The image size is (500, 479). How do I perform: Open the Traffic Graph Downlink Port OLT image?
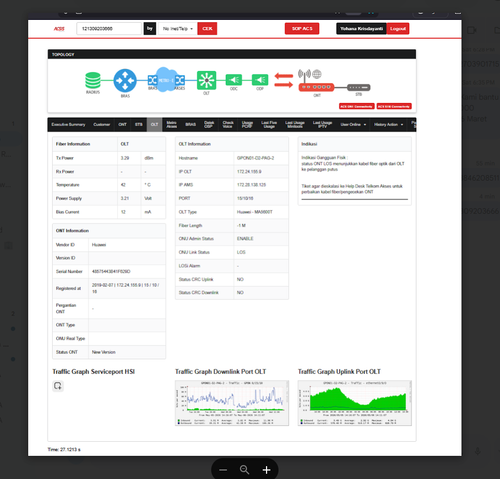pos(232,403)
